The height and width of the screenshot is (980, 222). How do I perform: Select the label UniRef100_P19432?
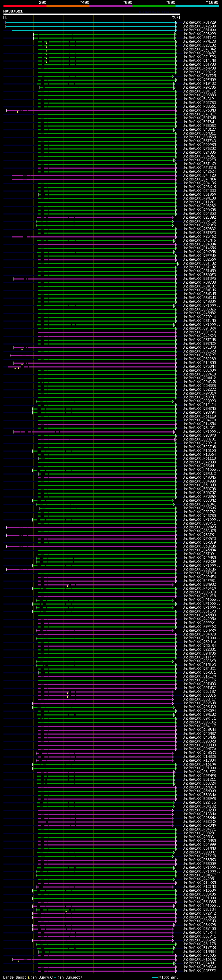coord(199,83)
